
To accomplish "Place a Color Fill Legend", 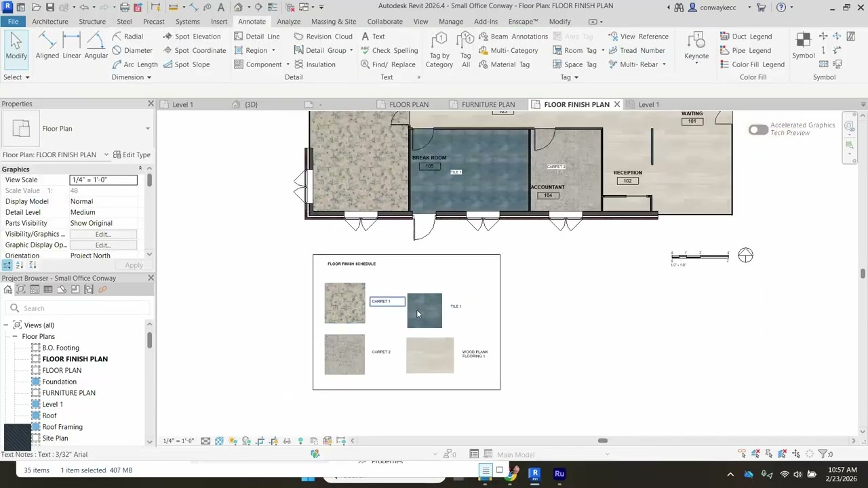I will coord(751,64).
